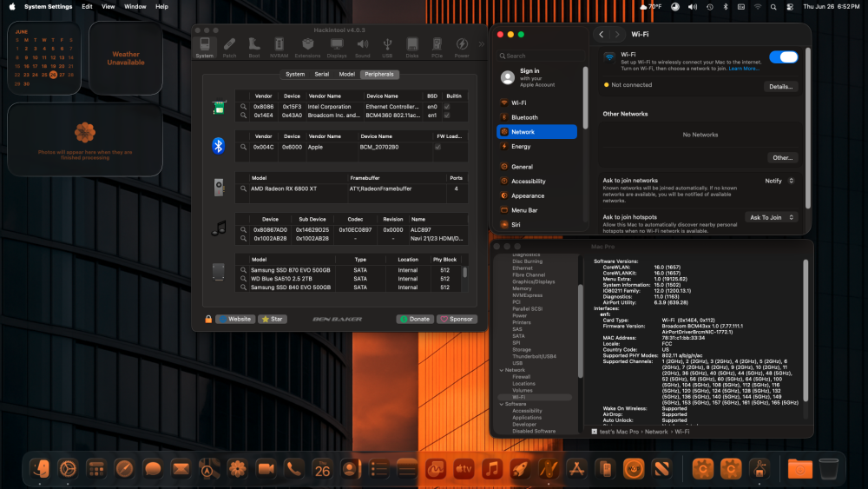This screenshot has height=489, width=868.
Task: Click the Hackintool disks table scrollbar
Action: point(465,273)
